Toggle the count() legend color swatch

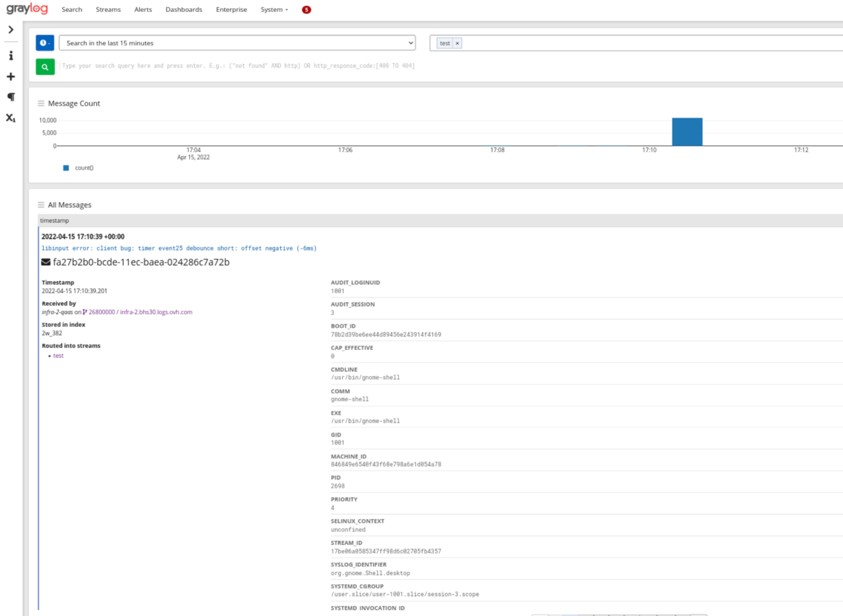[66, 168]
